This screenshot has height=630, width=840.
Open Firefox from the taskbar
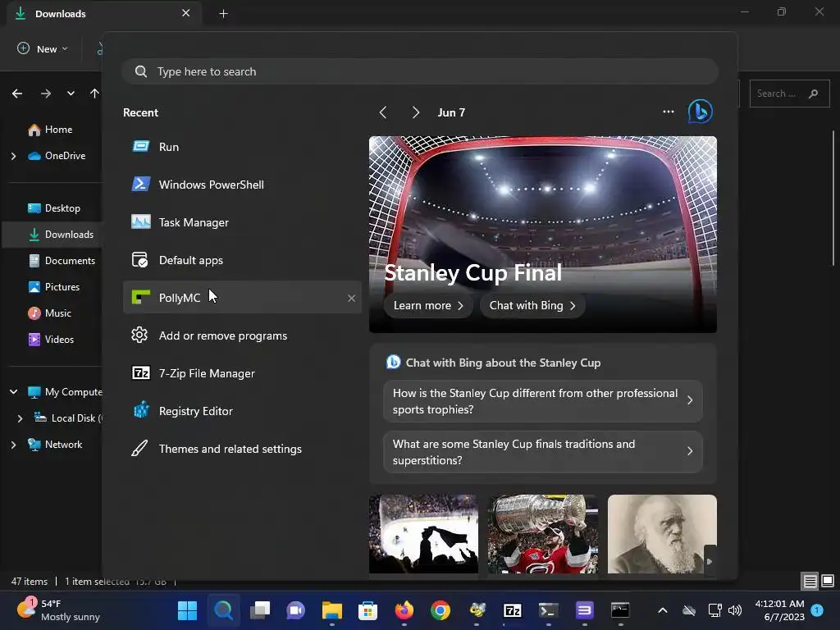click(404, 610)
